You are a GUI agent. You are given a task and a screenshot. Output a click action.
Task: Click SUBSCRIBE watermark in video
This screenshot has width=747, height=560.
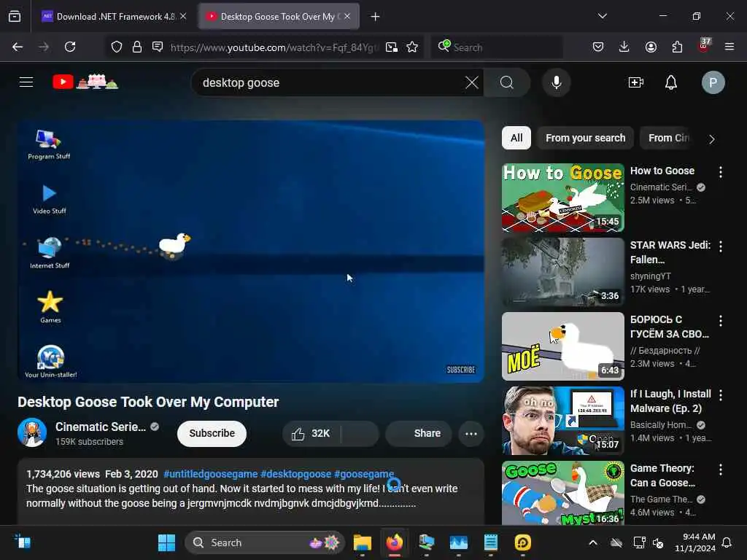[461, 370]
